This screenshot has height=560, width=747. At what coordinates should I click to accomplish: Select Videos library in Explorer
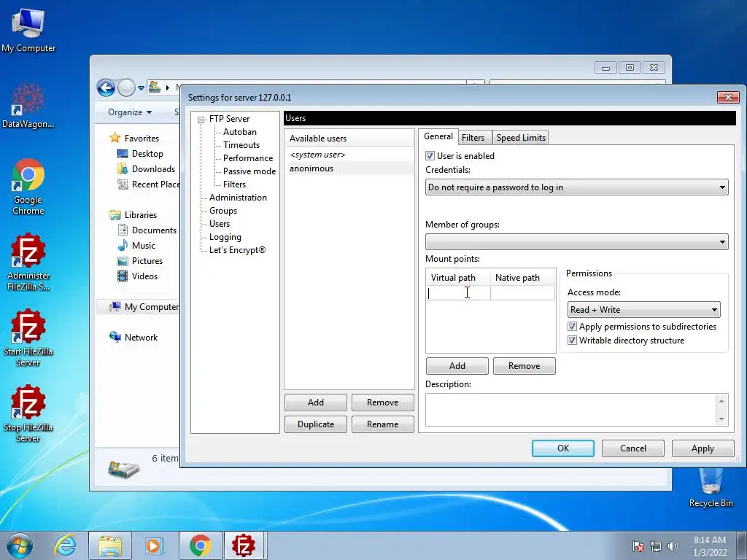click(x=138, y=276)
